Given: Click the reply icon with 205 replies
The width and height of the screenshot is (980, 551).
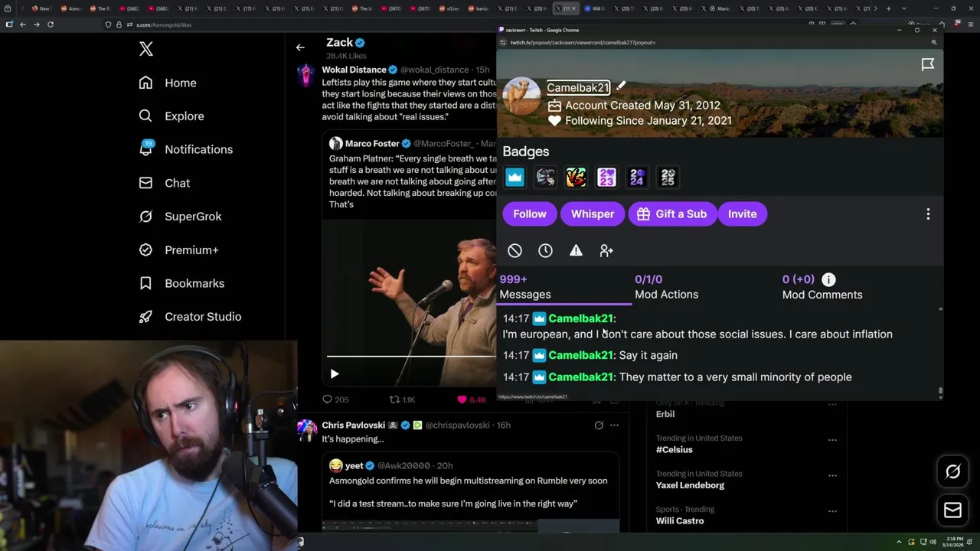Looking at the screenshot, I should pyautogui.click(x=327, y=399).
